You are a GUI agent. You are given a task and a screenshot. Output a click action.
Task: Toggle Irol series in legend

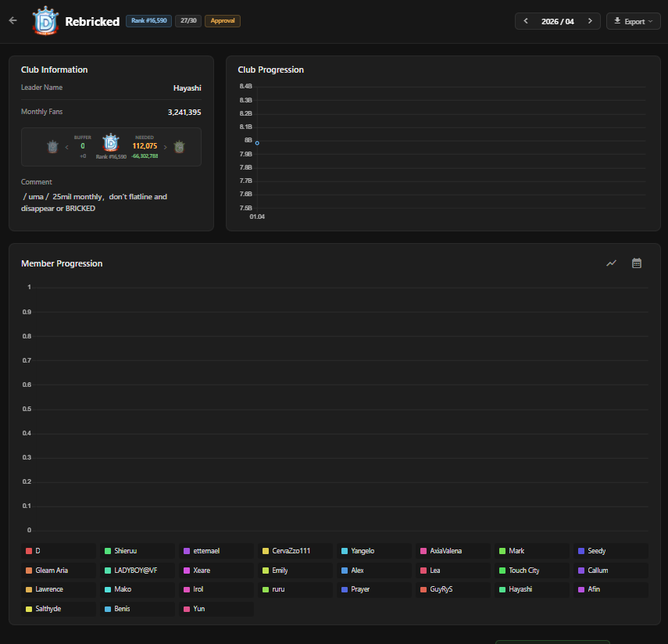pyautogui.click(x=216, y=589)
